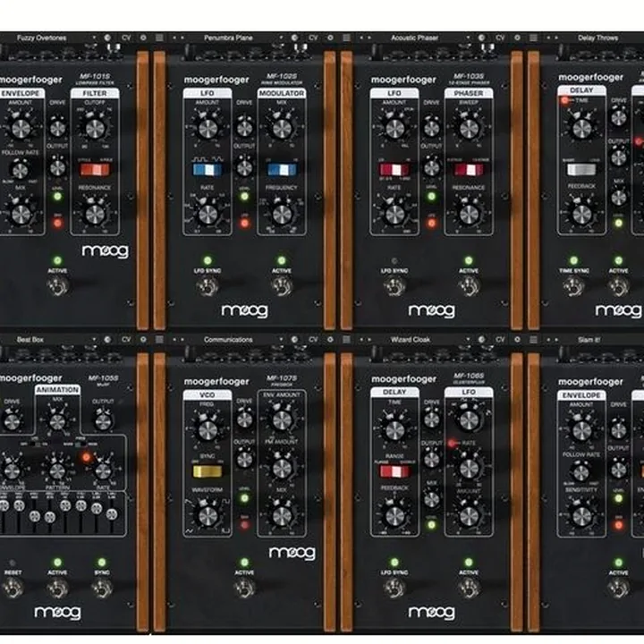
Task: Open Delay Throws preset name
Action: (x=597, y=38)
